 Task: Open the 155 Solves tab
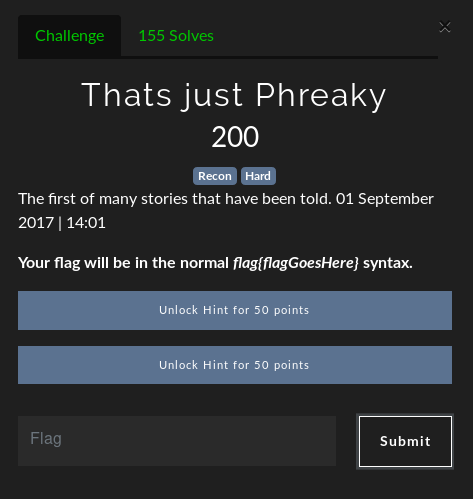[x=176, y=36]
